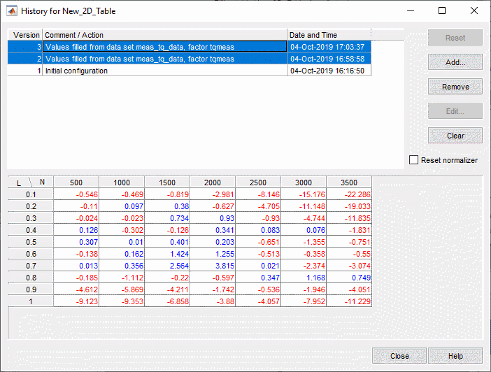Select the 500 column header in the table

76,182
